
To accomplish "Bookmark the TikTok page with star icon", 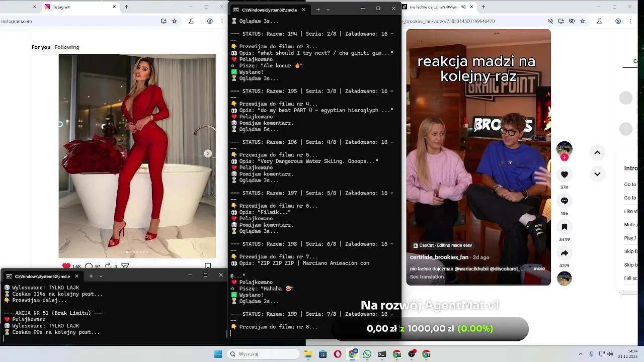I will click(583, 21).
